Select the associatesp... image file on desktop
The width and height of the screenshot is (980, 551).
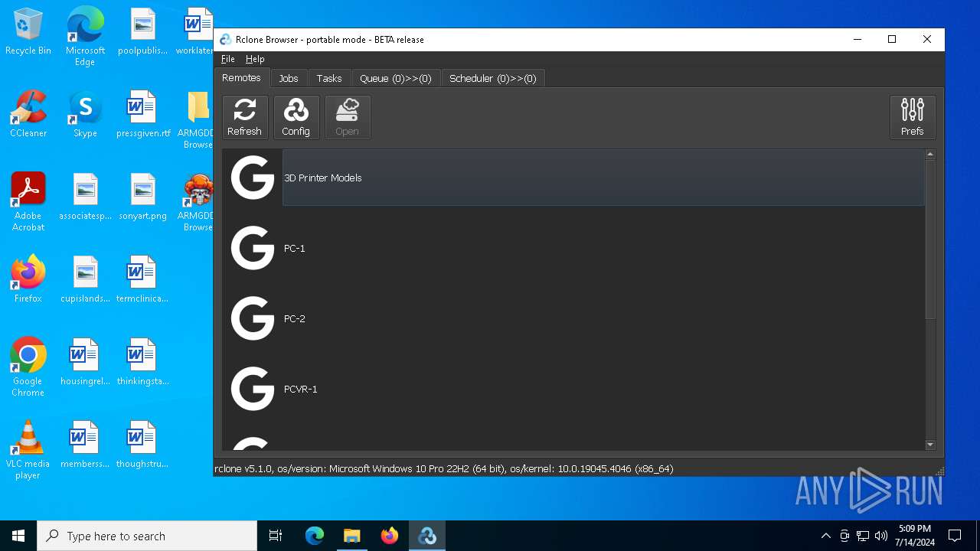85,197
